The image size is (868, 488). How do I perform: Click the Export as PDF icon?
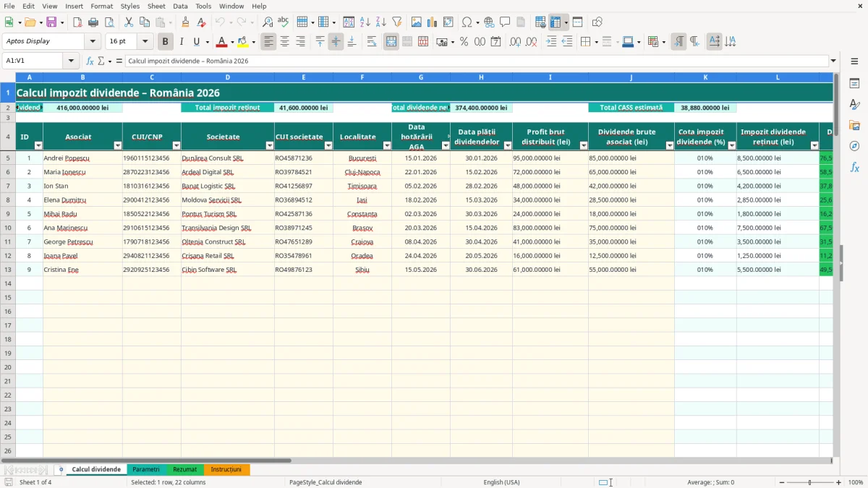click(x=77, y=22)
